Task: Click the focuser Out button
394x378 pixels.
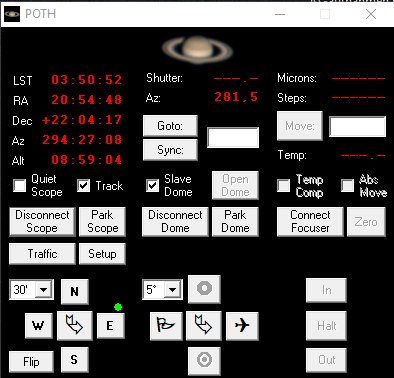Action: (326, 360)
